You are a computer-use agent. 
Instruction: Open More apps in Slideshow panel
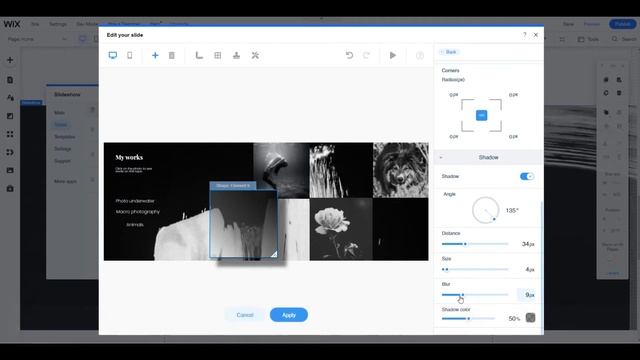[x=65, y=181]
